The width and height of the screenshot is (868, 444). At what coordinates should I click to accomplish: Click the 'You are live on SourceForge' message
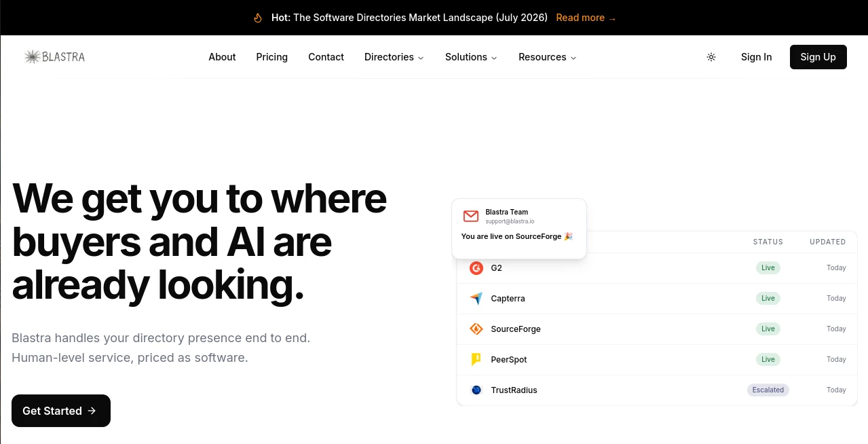click(x=517, y=237)
